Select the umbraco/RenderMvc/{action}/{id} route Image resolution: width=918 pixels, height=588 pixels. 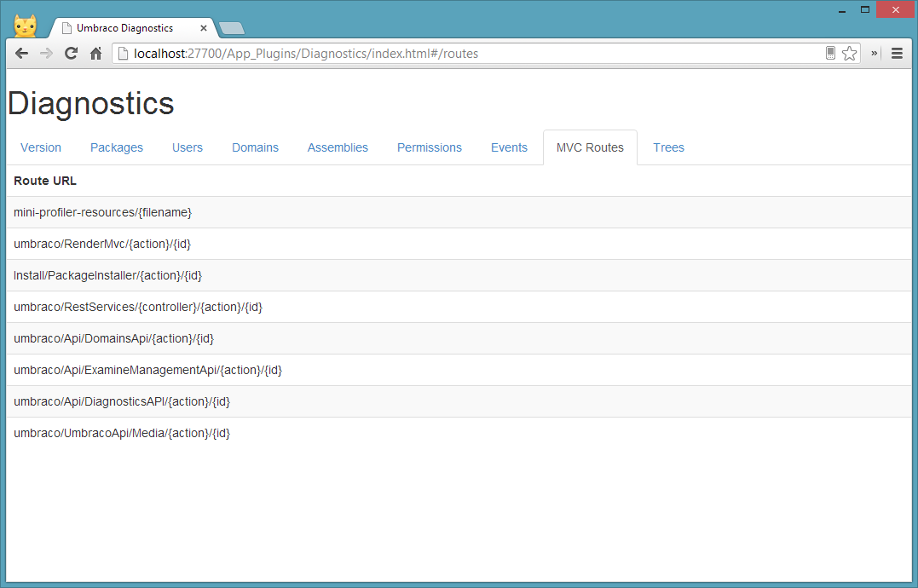pyautogui.click(x=459, y=244)
